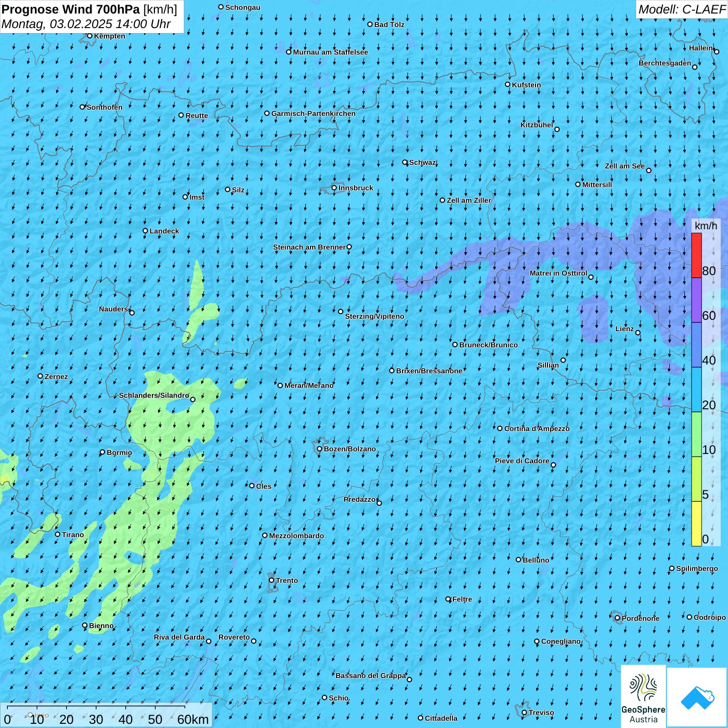Click the Riva del Garda label
728x728 pixels.
pos(179,637)
